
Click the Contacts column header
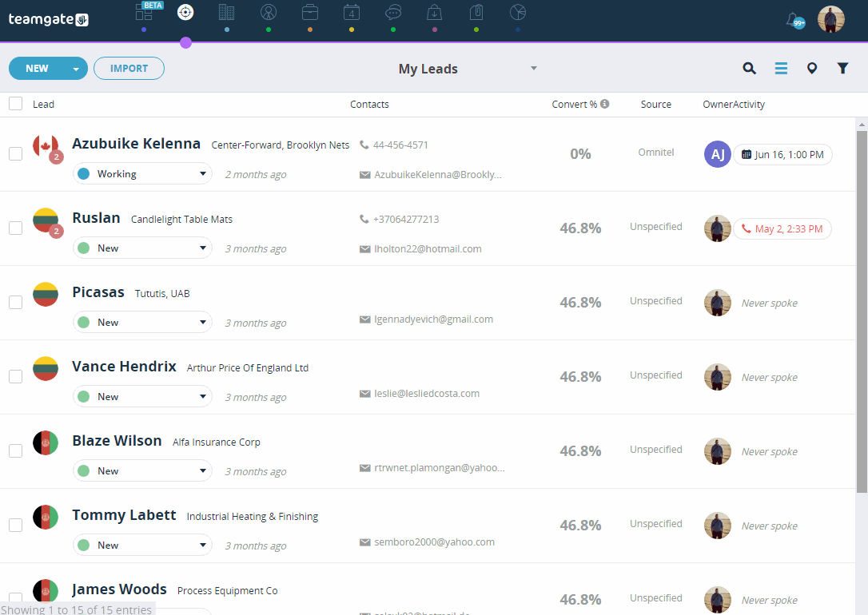coord(369,104)
